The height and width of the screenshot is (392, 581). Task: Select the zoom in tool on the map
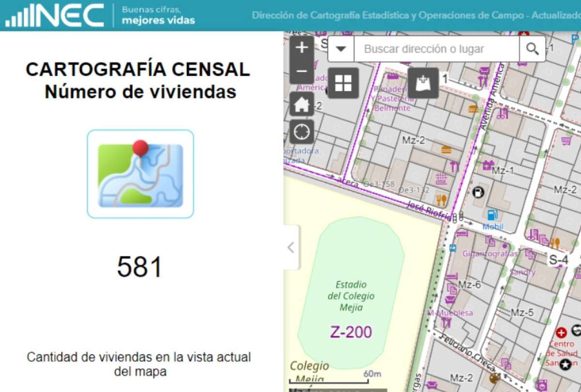coord(301,47)
